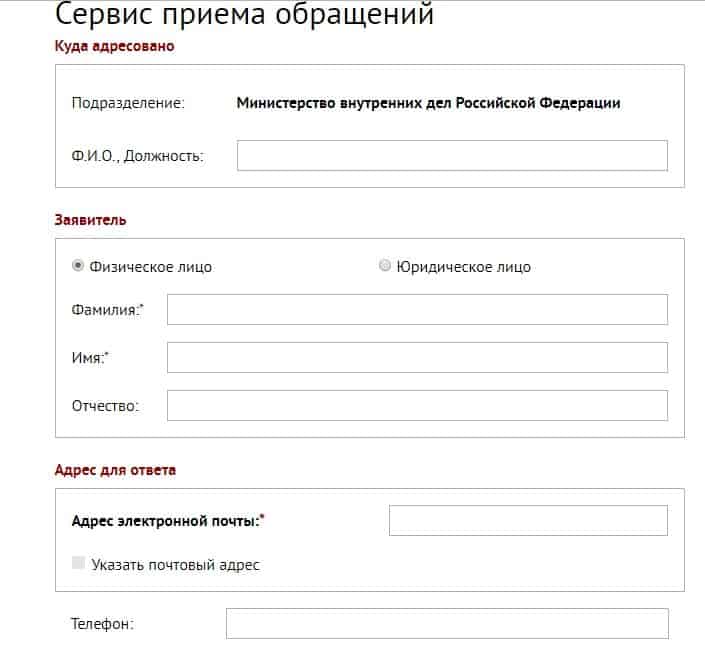Click the Отчество field label

point(105,405)
